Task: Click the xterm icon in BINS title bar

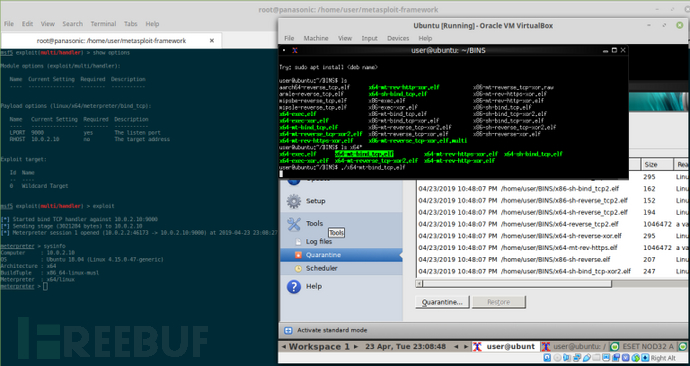Action: tap(294, 50)
